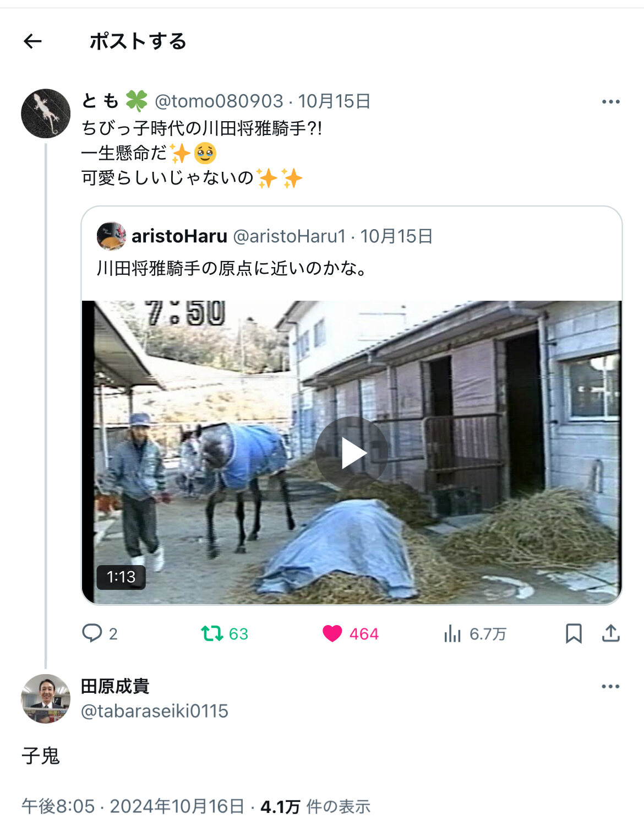Open more options on とも's post
The image size is (644, 830).
(610, 102)
